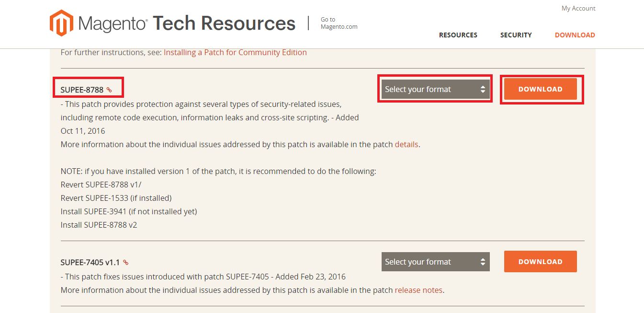
Task: Copy the SUPEE-8788 permalink icon
Action: point(109,90)
